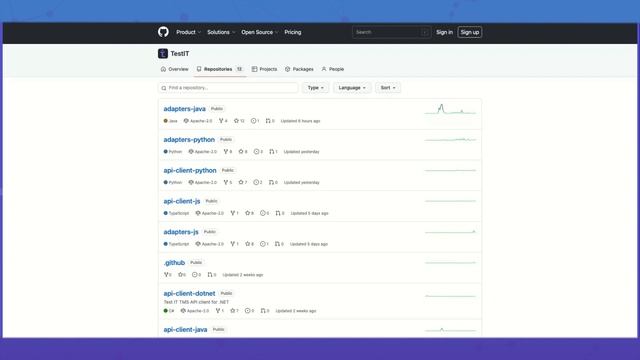640x360 pixels.
Task: Click the Sign up button
Action: 469,32
